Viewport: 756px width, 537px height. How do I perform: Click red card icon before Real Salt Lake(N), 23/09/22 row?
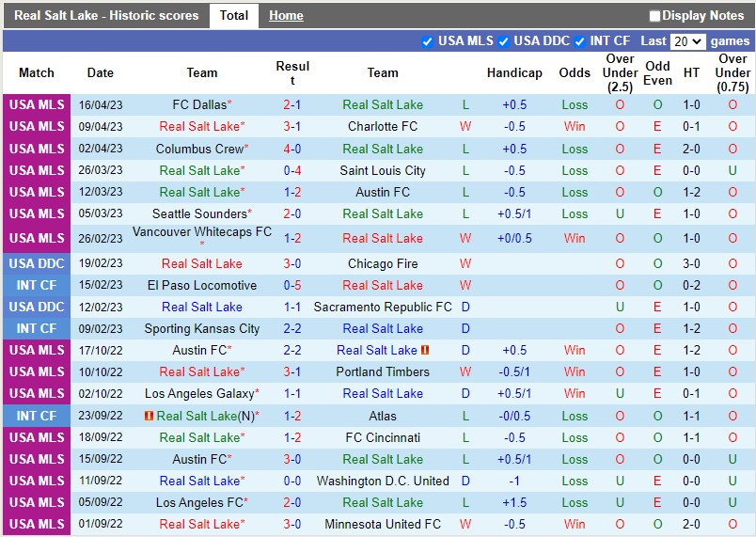tap(149, 416)
